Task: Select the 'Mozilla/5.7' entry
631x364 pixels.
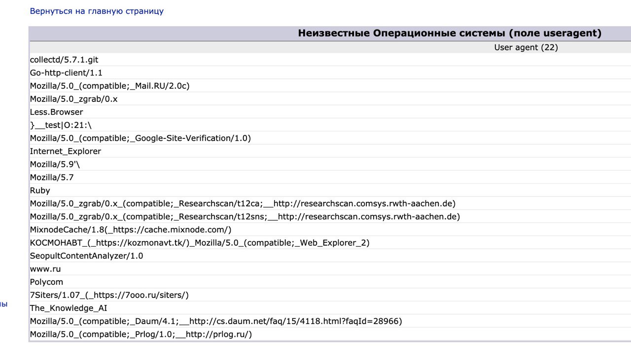Action: tap(330, 177)
